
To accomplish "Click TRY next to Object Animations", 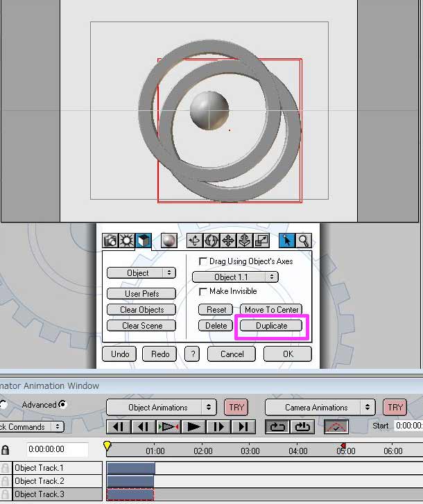I will coord(236,407).
